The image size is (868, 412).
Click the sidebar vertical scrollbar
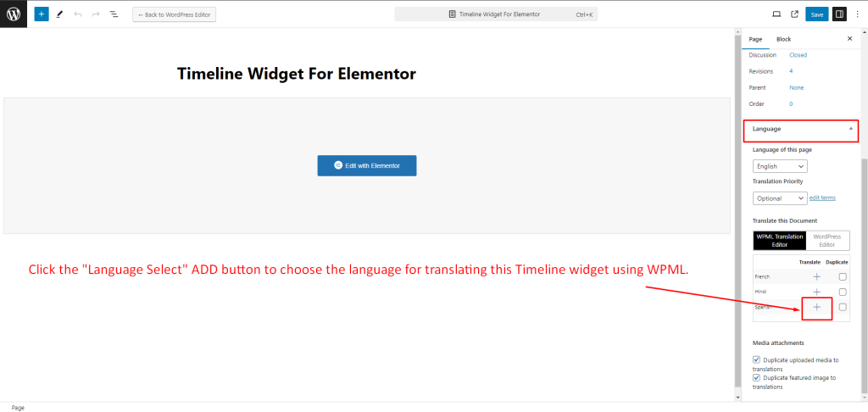coord(864,254)
